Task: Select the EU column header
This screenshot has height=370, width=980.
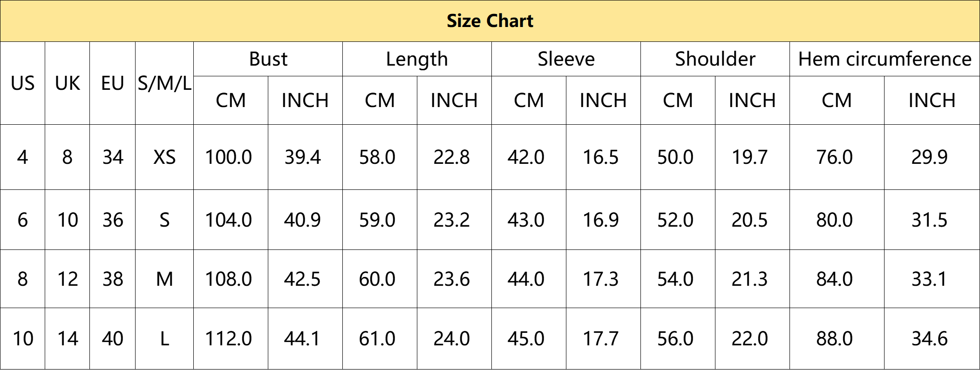Action: click(x=113, y=83)
